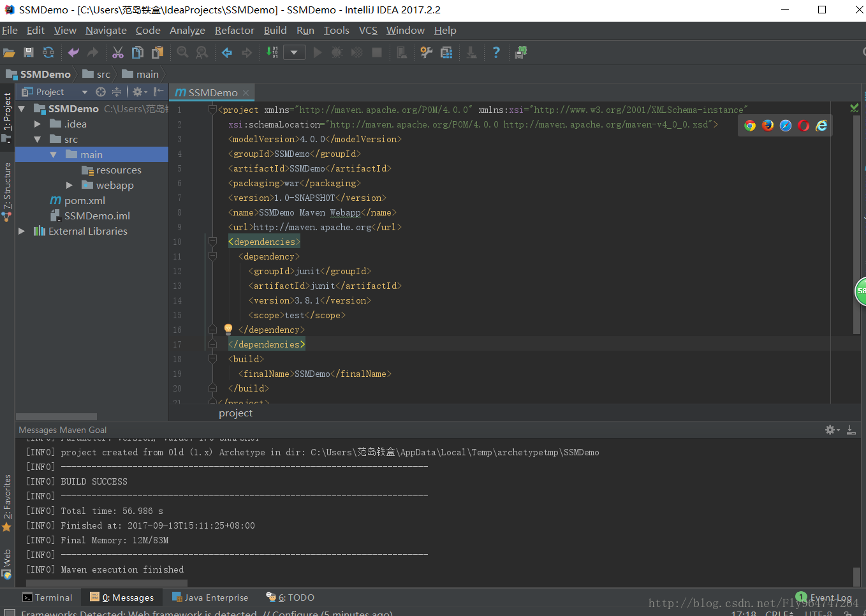The height and width of the screenshot is (616, 866).
Task: Collapse the main folder node
Action: (54, 155)
